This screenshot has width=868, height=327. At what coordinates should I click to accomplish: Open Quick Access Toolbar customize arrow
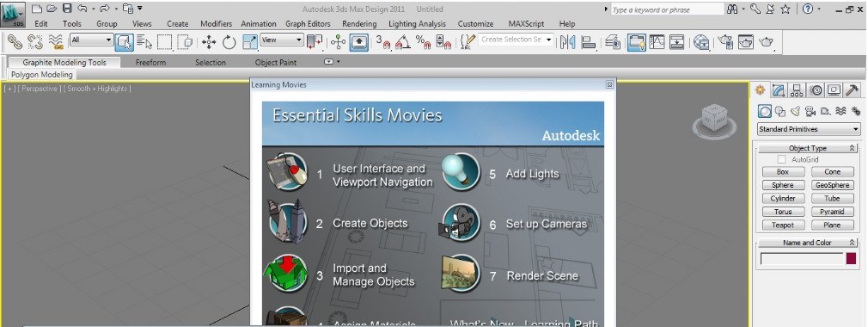pyautogui.click(x=139, y=9)
